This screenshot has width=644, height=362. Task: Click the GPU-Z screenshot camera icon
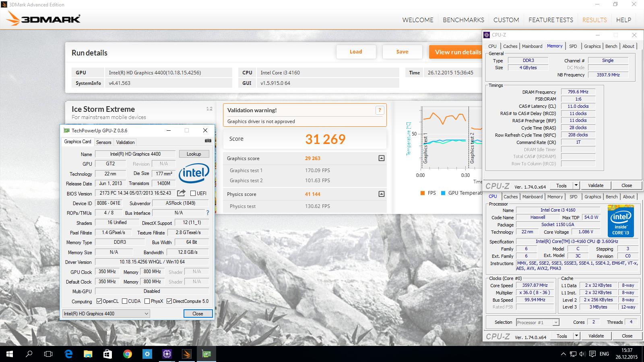[208, 141]
